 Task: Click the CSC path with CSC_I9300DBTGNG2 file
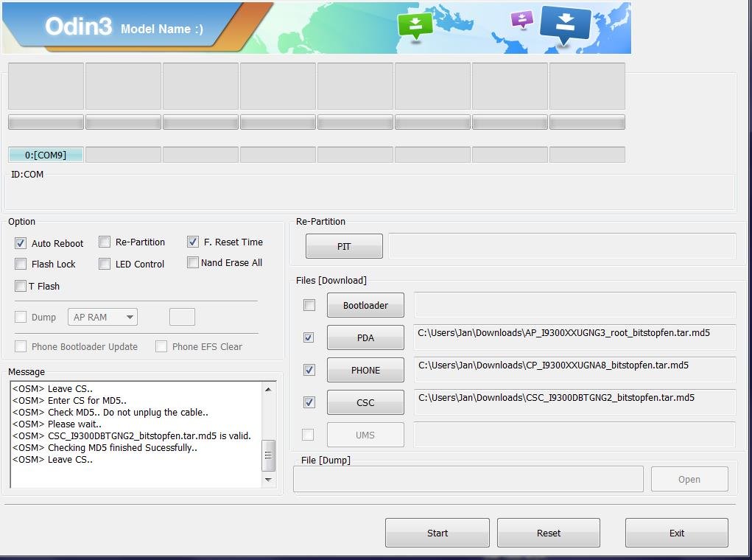pyautogui.click(x=574, y=402)
